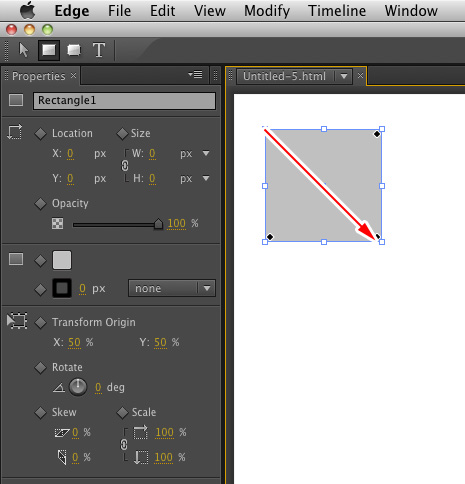Screen dimensions: 465x484
Task: Click the opacity 100 percent value
Action: coord(176,223)
